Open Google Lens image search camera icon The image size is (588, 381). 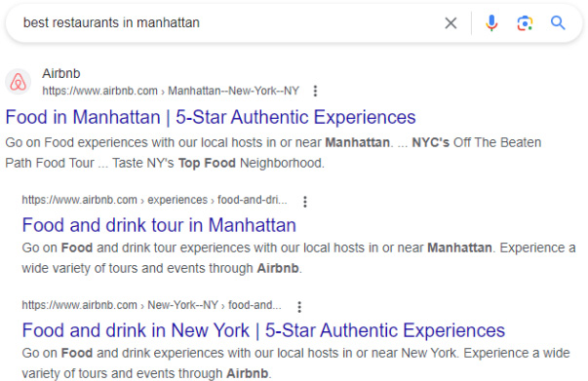point(525,23)
